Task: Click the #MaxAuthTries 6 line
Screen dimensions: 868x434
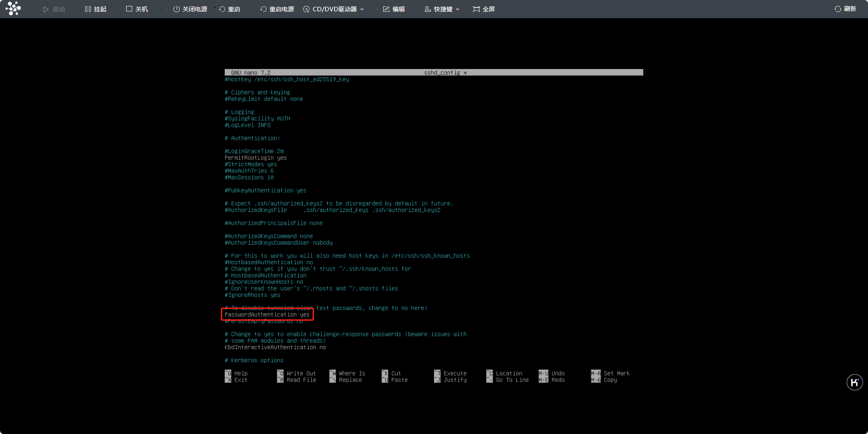Action: pyautogui.click(x=249, y=171)
